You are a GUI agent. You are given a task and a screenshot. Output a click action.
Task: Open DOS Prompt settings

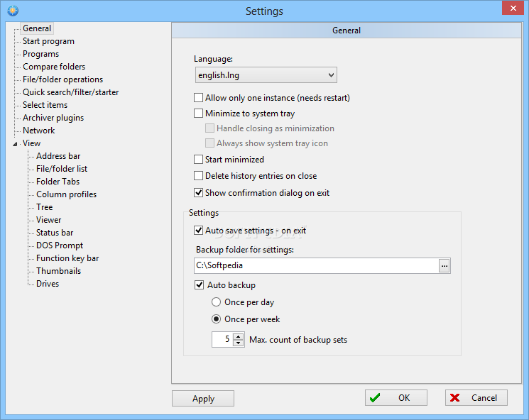pos(60,245)
